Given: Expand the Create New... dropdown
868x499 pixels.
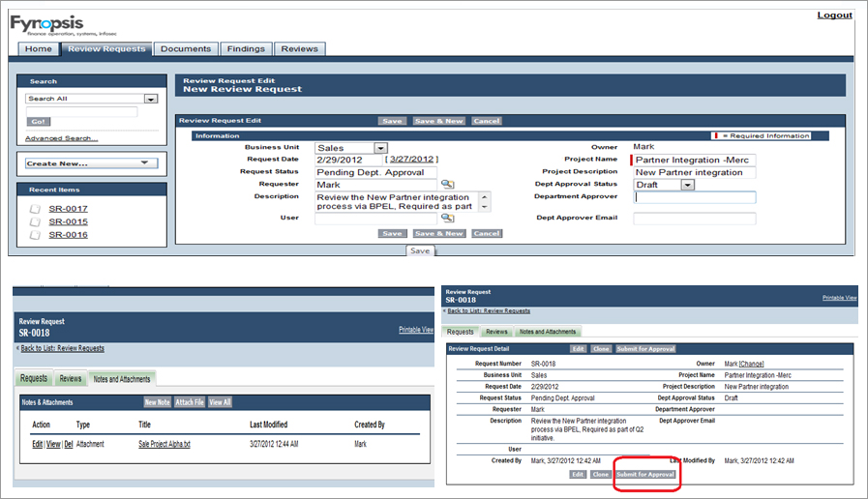Looking at the screenshot, I should click(92, 163).
